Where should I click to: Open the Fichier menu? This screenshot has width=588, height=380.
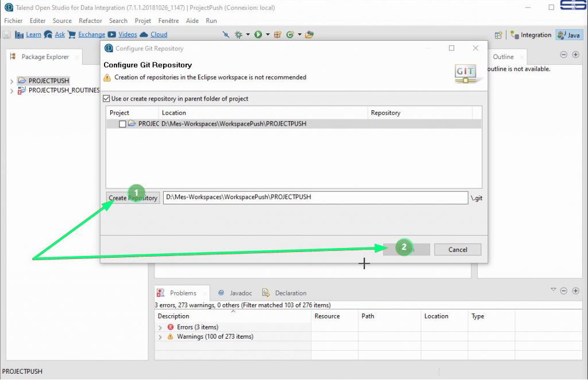[x=13, y=21]
